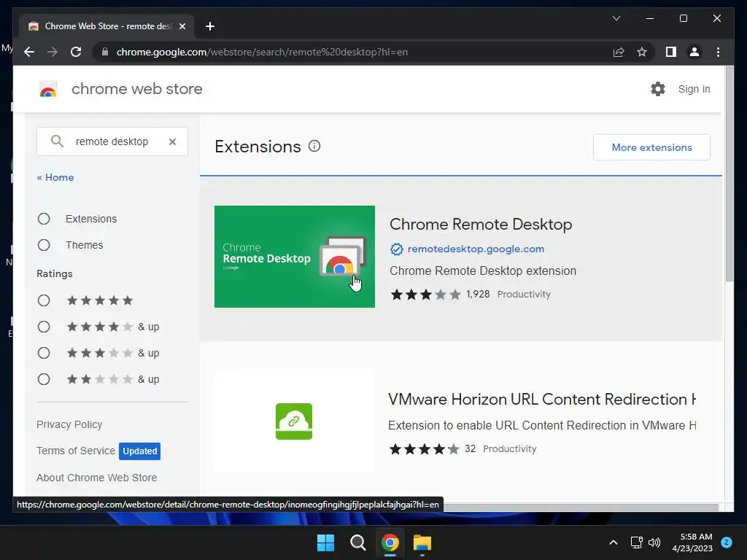Return to the web store Home
This screenshot has height=560, width=747.
(55, 177)
